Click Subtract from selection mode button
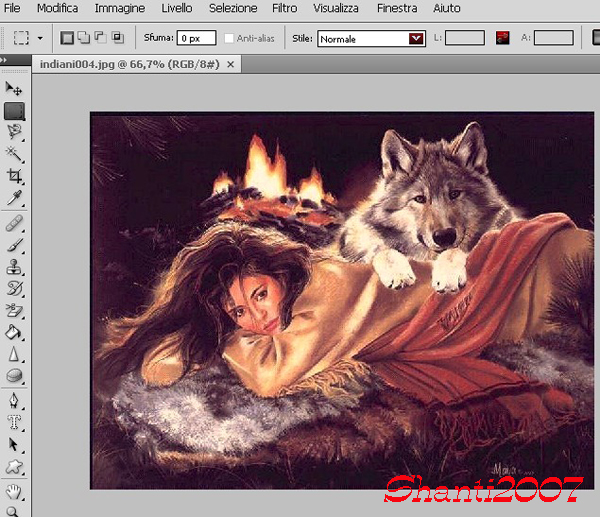Screen dimensions: 600x517 tap(100, 38)
